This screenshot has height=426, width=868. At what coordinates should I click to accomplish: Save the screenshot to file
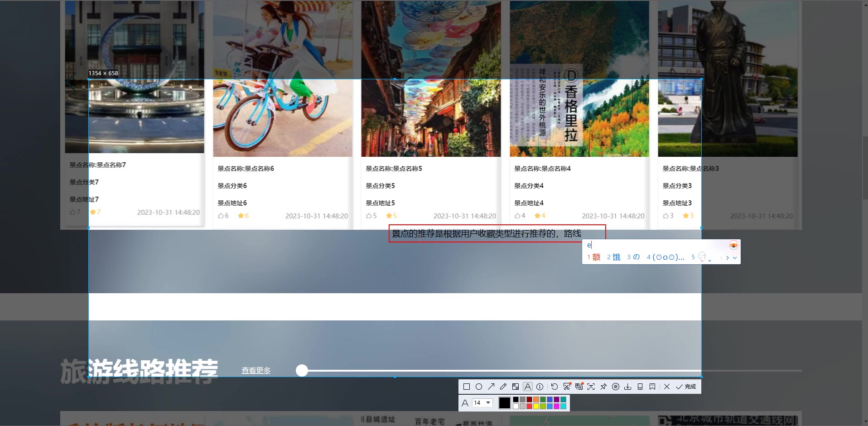[628, 387]
